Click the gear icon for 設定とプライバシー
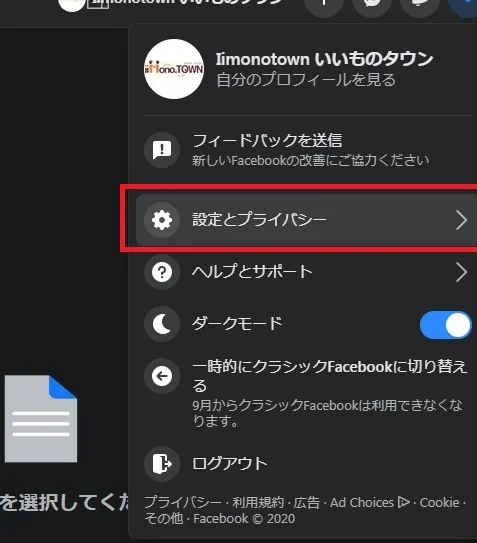 click(x=162, y=220)
